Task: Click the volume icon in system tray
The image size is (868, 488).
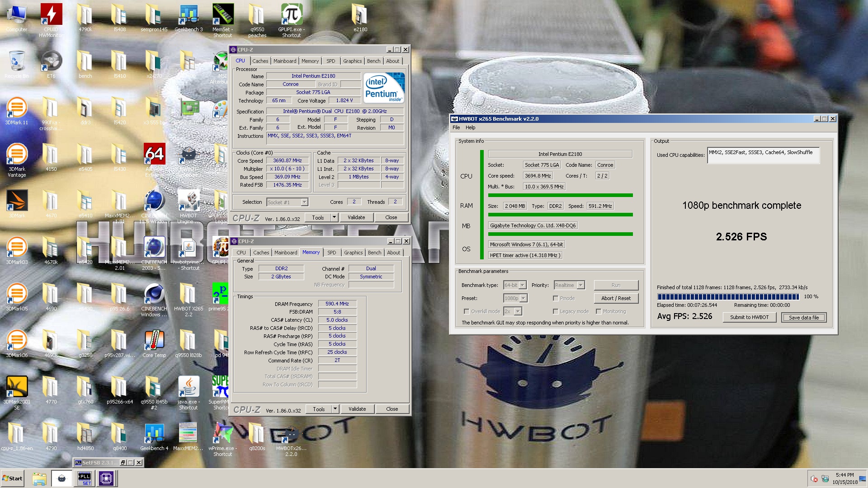Action: point(814,479)
